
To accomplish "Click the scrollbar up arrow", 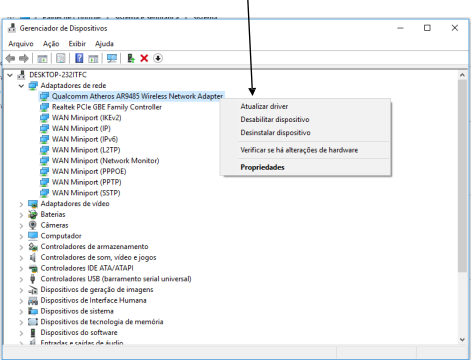I will [x=462, y=75].
